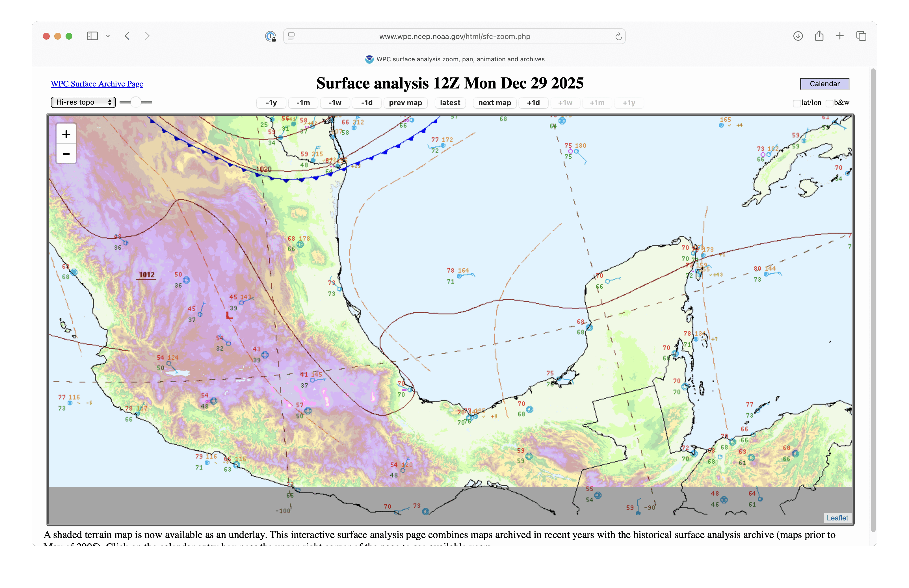This screenshot has height=588, width=909.
Task: Zoom out with the map minus button
Action: (66, 154)
